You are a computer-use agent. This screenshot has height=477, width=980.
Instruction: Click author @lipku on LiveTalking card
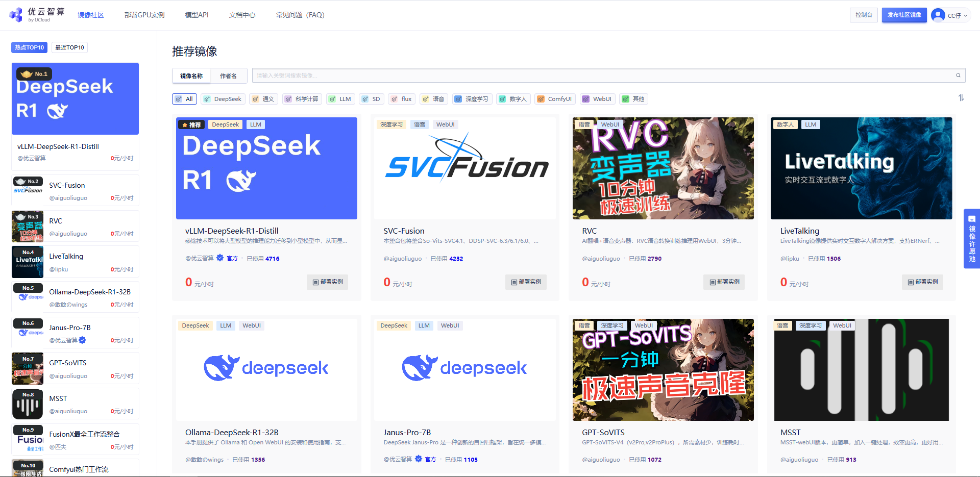coord(790,259)
